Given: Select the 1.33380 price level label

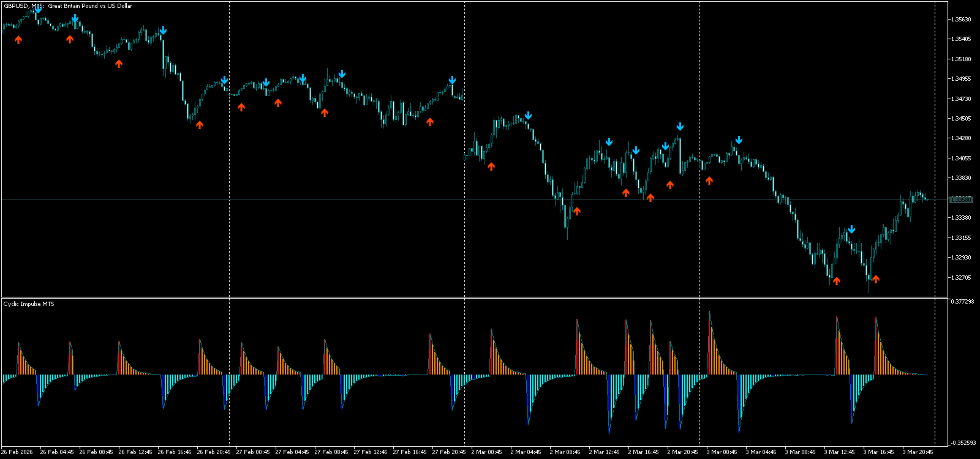Looking at the screenshot, I should point(960,218).
